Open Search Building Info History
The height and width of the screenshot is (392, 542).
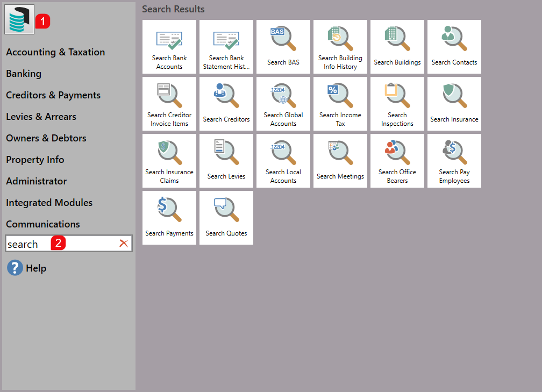(340, 47)
